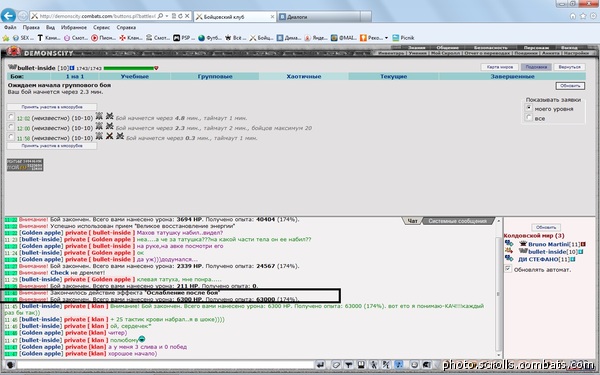Click private message icon beside bullet-inside in list
Image resolution: width=600 pixels, height=375 pixels.
[509, 251]
